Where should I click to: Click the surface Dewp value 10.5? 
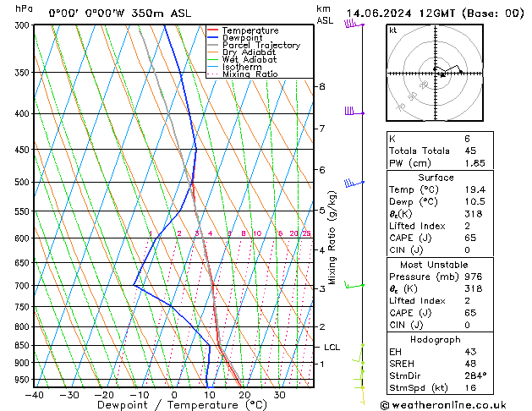475,201
